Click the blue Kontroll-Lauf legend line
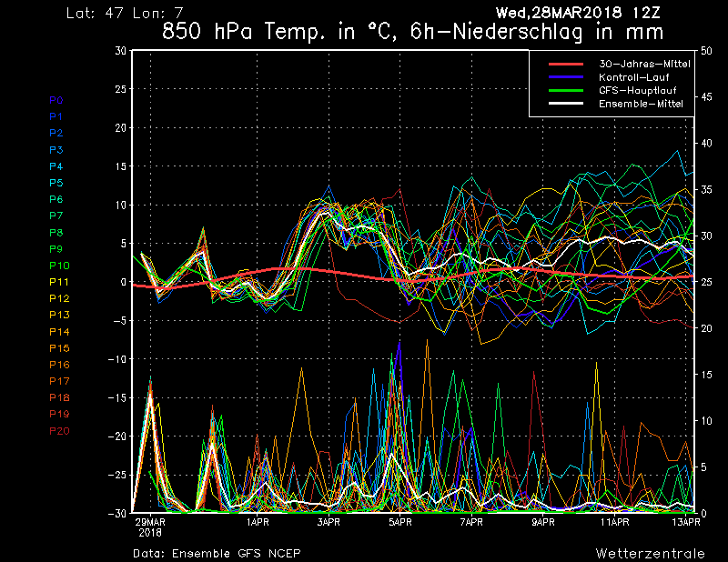The height and width of the screenshot is (562, 728). coord(564,78)
